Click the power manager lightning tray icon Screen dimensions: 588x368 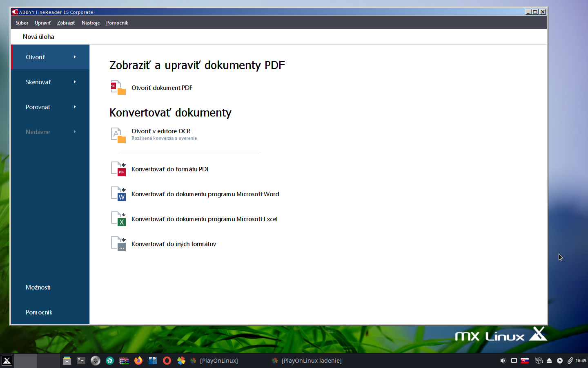(560, 361)
